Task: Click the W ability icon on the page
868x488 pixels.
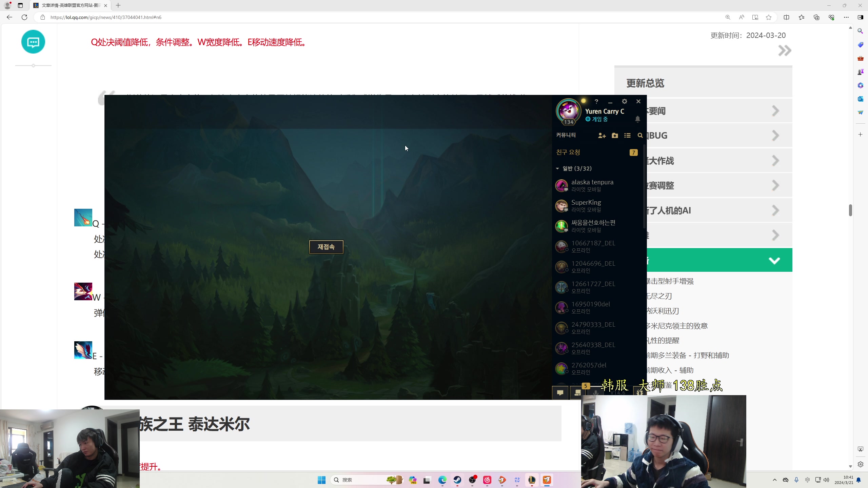Action: point(83,291)
